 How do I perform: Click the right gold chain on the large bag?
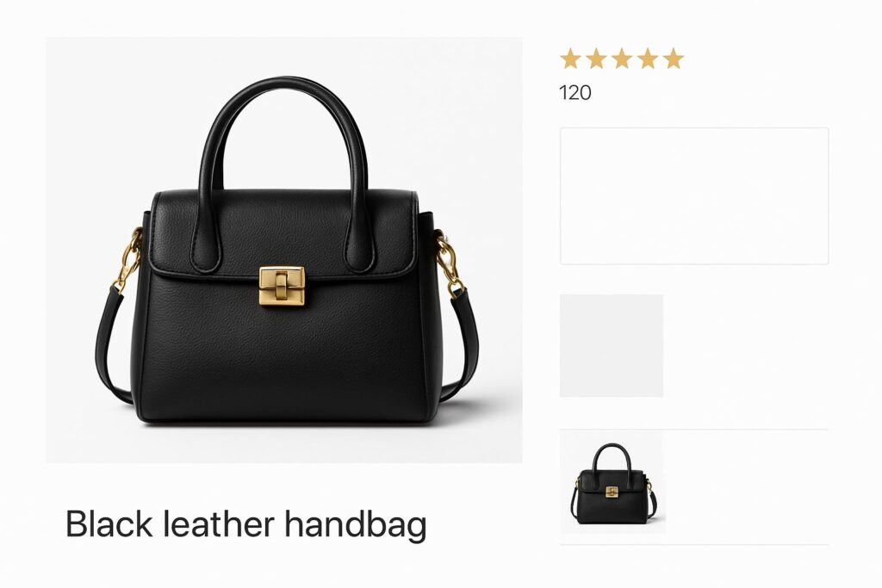tap(451, 263)
